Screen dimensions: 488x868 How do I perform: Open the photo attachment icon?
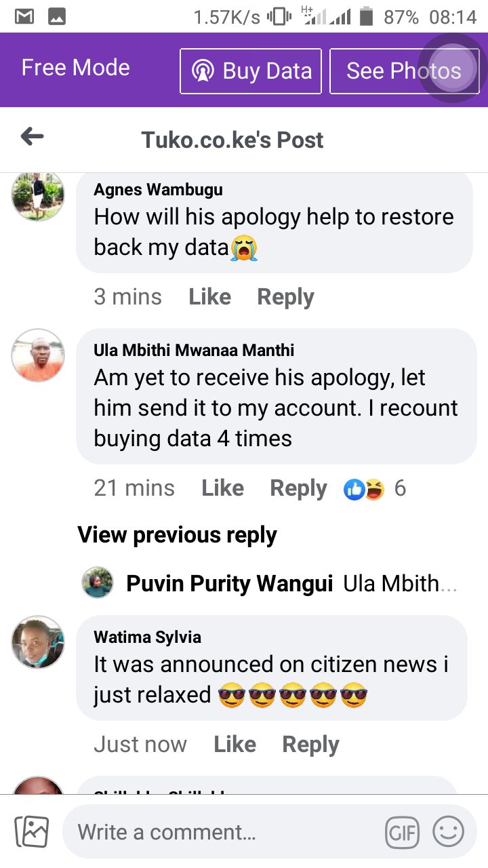pos(32,831)
